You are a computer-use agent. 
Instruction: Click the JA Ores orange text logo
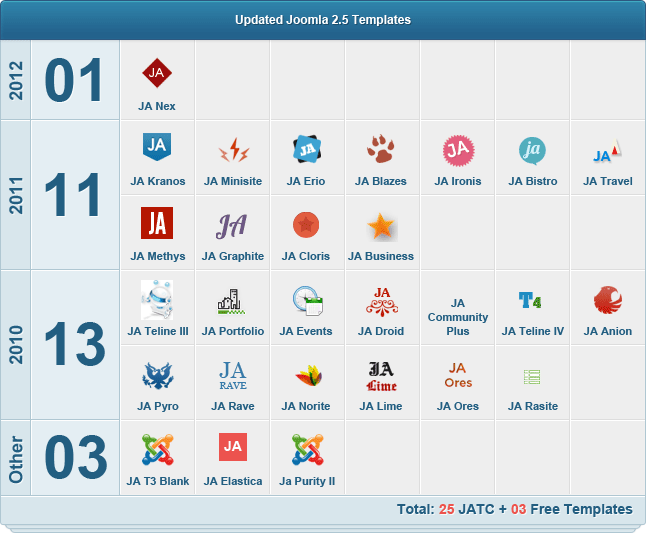[458, 375]
